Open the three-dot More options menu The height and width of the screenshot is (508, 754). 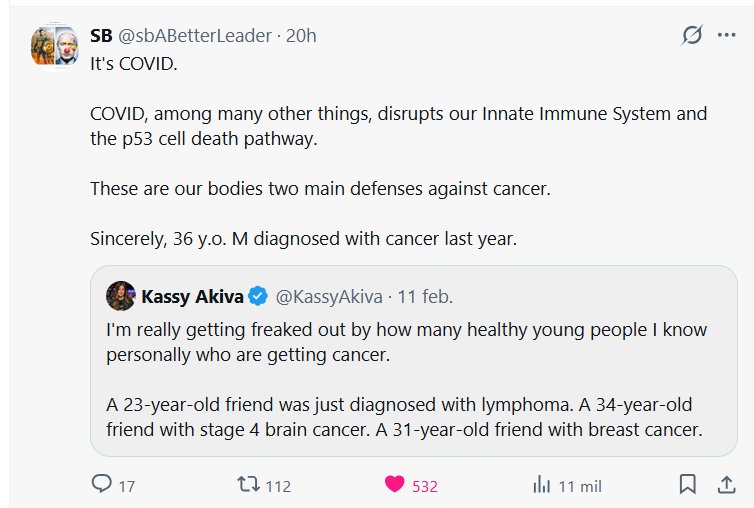point(726,35)
